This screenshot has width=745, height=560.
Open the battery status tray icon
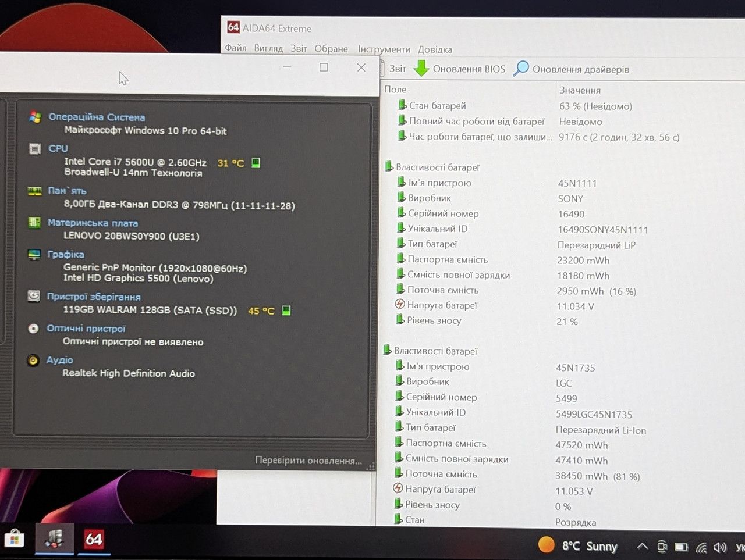[681, 547]
